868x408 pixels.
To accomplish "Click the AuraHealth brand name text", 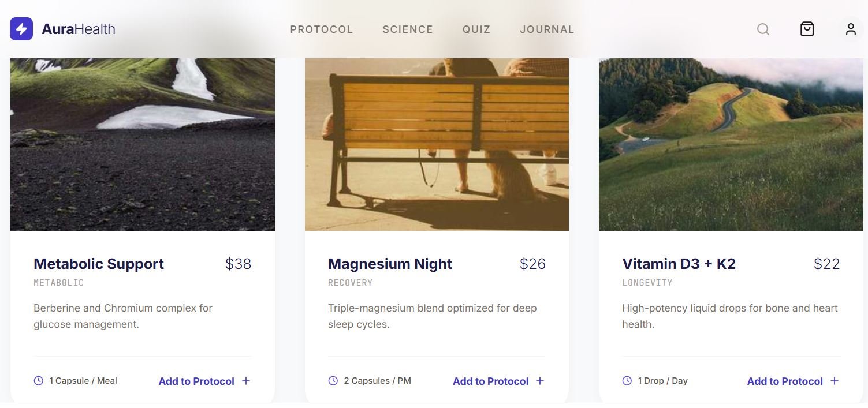I will (77, 29).
